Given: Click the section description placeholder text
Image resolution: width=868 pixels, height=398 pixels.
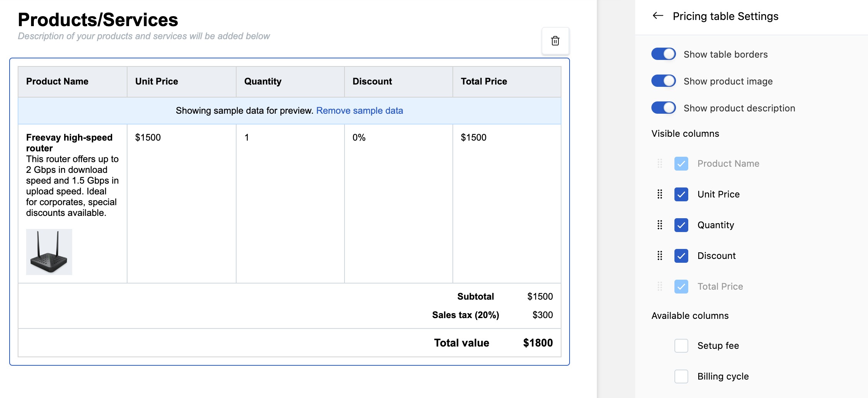Looking at the screenshot, I should (x=144, y=36).
